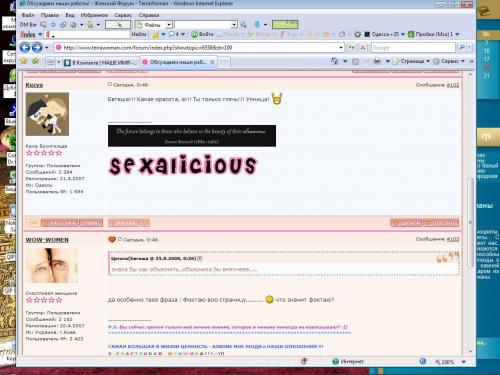The image size is (500, 375).
Task: Tick the checkbox before Kurye post time
Action: click(110, 84)
